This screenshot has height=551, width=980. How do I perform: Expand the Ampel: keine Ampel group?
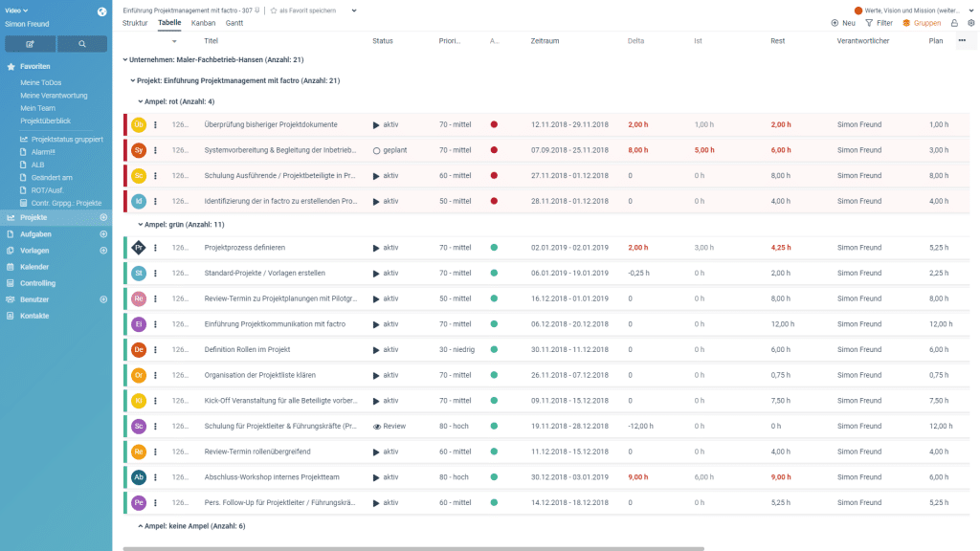(140, 526)
